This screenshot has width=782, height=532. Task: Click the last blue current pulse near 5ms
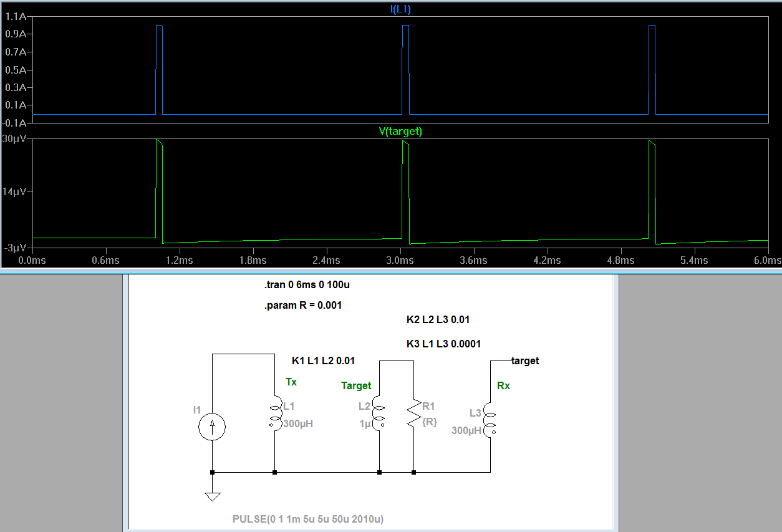(x=652, y=70)
